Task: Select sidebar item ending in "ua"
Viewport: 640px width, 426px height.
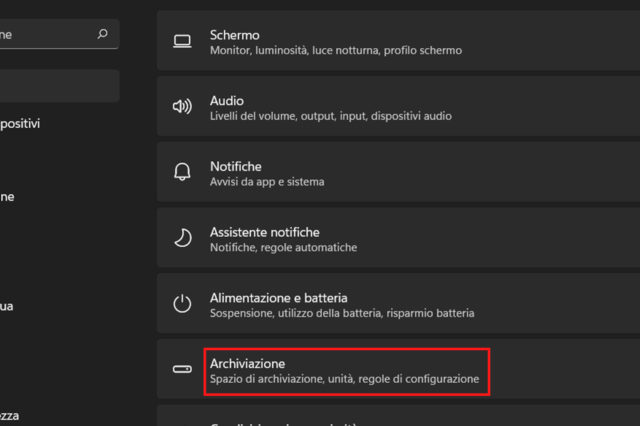Action: [x=7, y=306]
